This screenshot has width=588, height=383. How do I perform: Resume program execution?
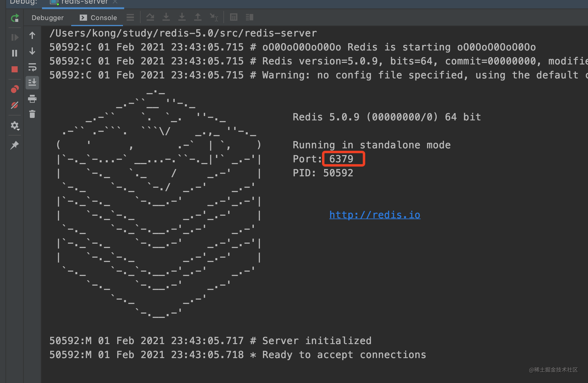(15, 37)
